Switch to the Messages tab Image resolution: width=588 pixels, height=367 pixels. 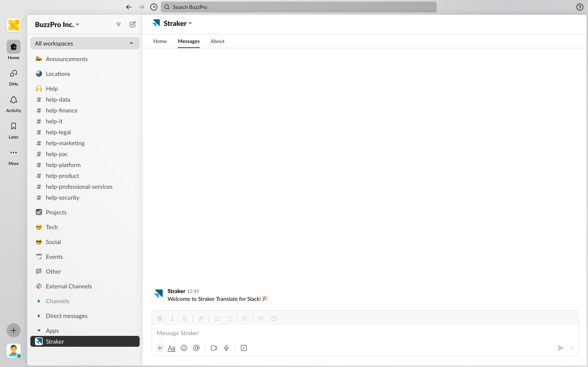[189, 41]
